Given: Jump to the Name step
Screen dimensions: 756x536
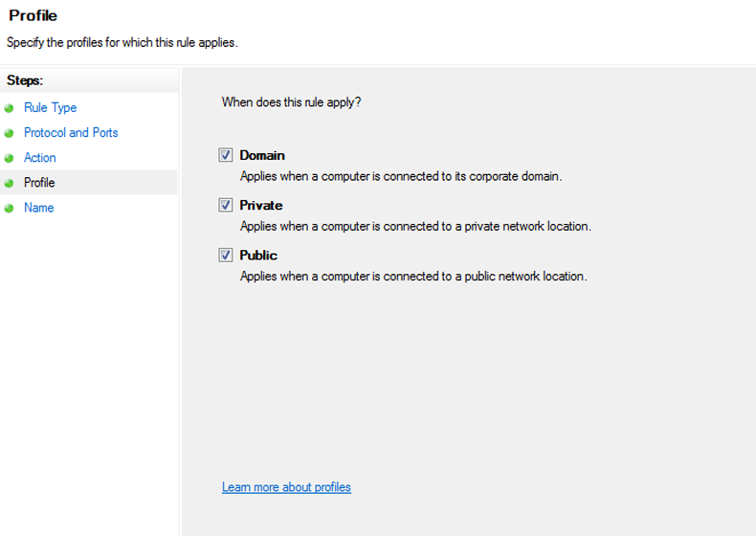Looking at the screenshot, I should point(39,208).
